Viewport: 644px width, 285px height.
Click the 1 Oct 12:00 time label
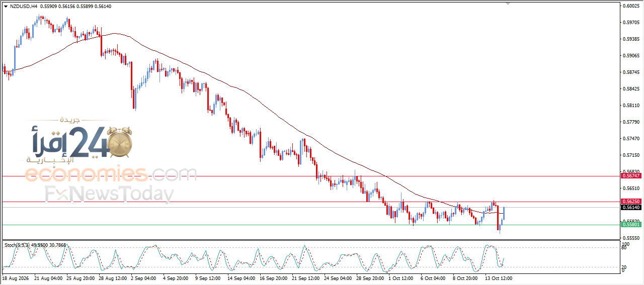pyautogui.click(x=401, y=278)
